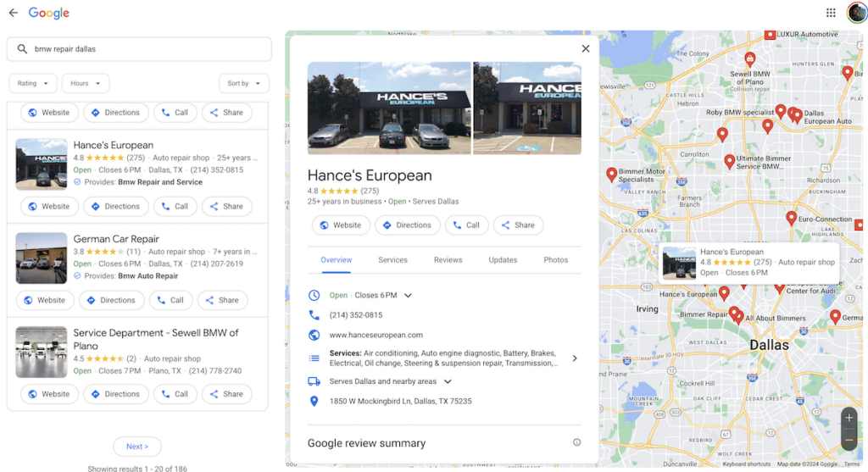Click the Google logo

48,13
